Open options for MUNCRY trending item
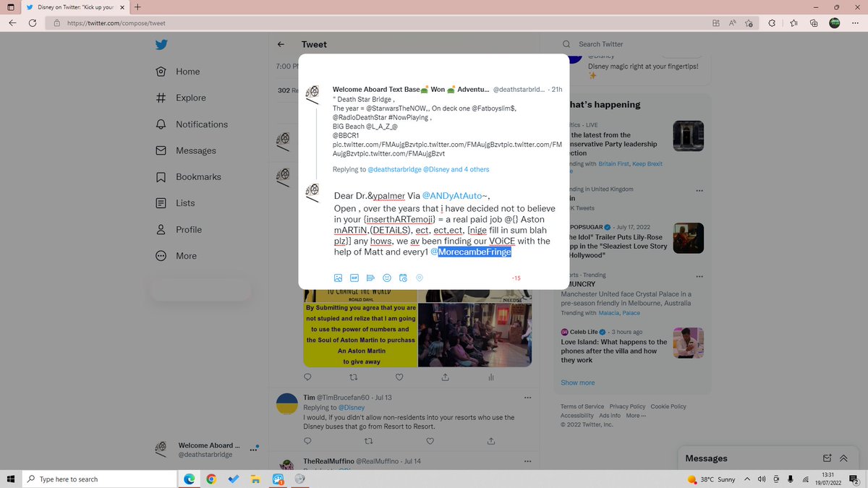The image size is (868, 488). point(699,276)
